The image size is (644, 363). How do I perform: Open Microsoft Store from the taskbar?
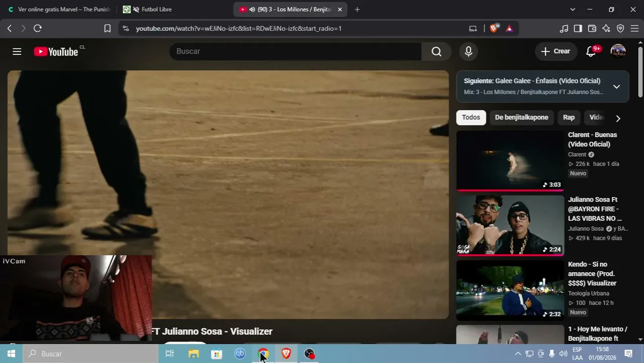point(217,353)
